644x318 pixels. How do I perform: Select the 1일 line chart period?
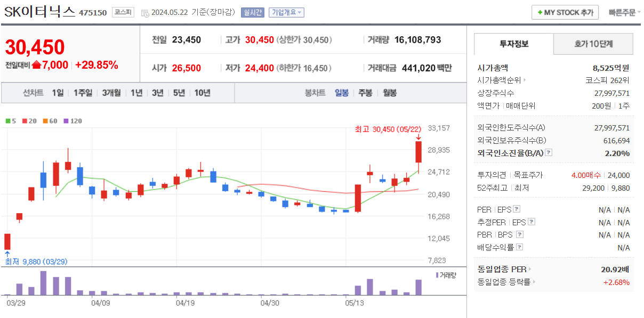(58, 93)
